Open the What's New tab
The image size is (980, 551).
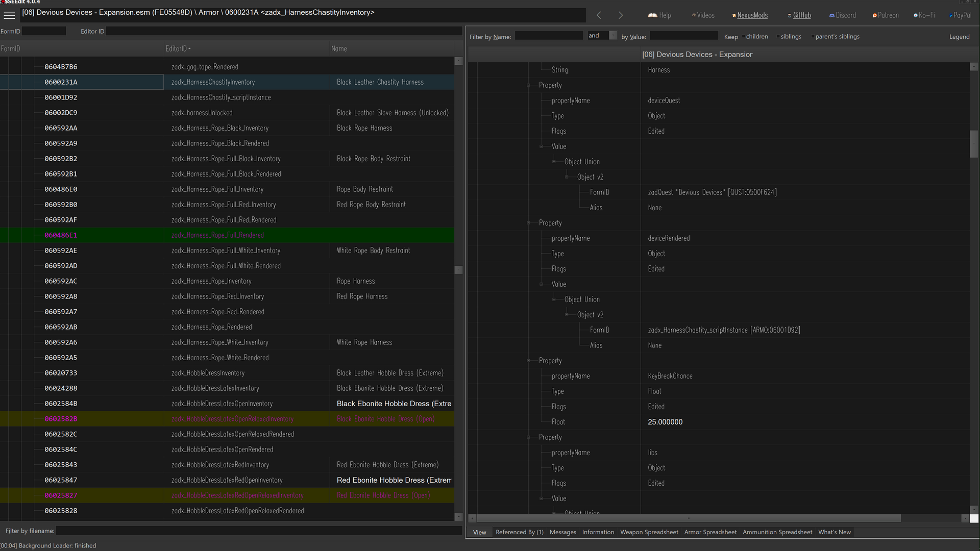tap(834, 532)
